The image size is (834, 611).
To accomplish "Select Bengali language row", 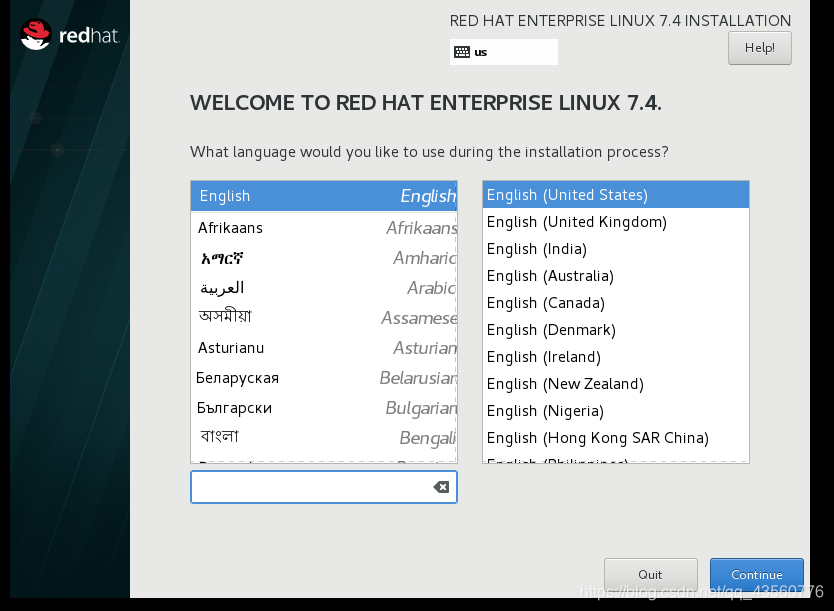I will pos(323,438).
